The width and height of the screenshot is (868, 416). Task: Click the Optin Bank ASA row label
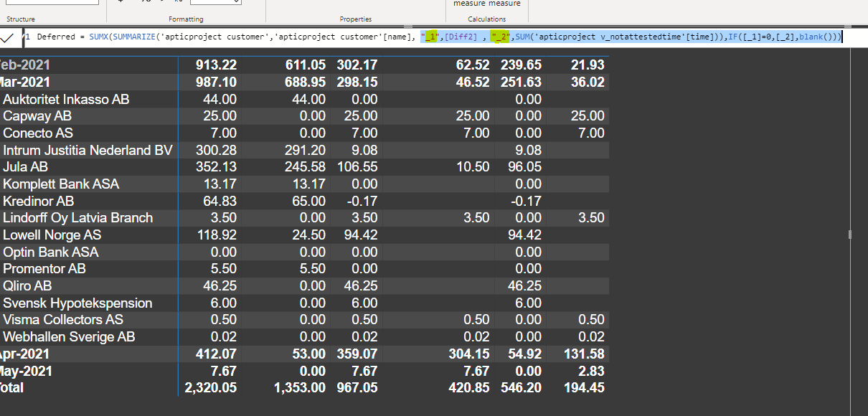coord(51,252)
